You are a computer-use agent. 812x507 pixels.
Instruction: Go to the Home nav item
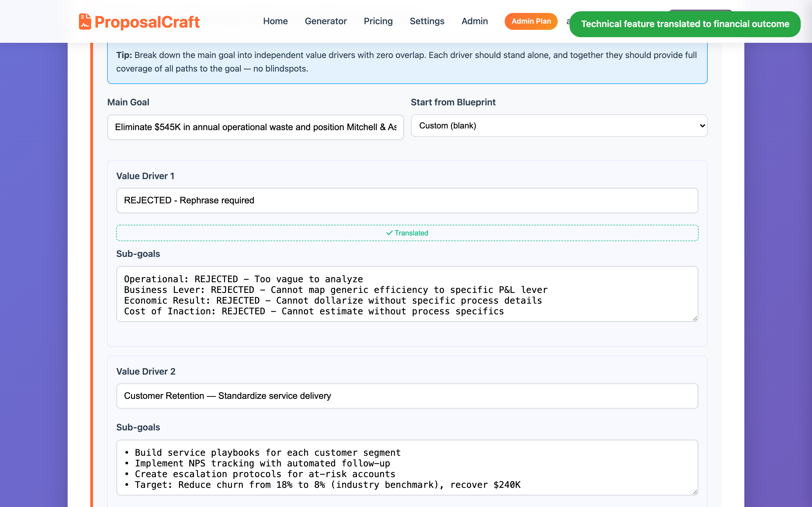(x=275, y=21)
